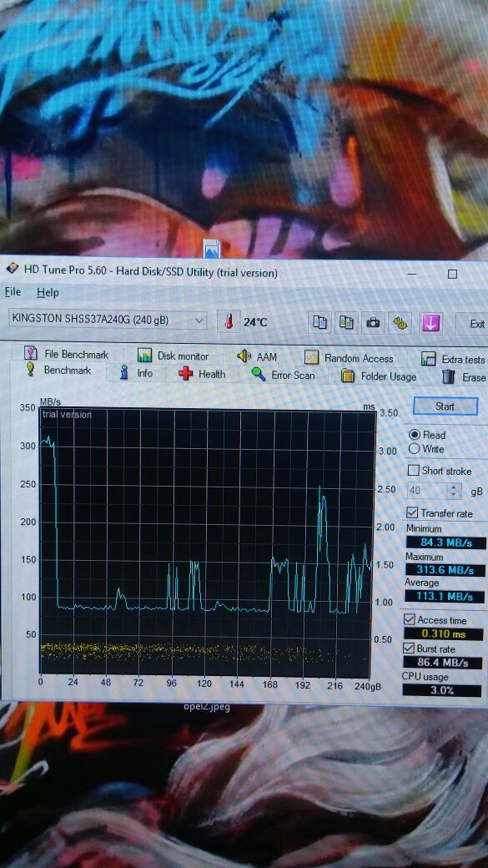Screen dimensions: 488x868
Task: Toggle the Access time checkbox
Action: (x=410, y=619)
